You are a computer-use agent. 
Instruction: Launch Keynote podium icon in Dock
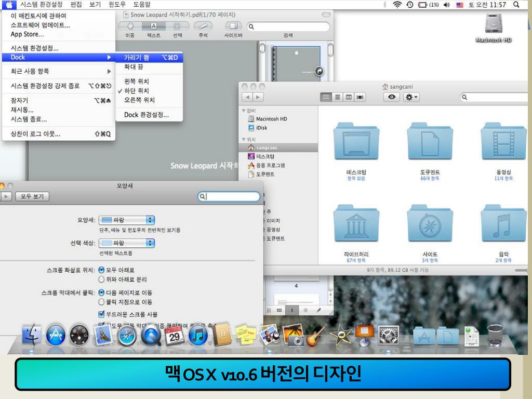click(x=364, y=335)
